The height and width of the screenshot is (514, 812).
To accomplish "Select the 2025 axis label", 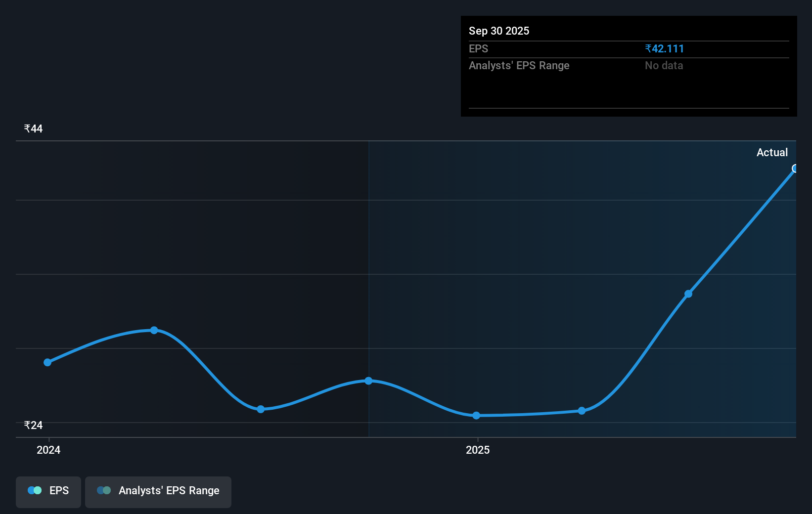I will pyautogui.click(x=477, y=450).
